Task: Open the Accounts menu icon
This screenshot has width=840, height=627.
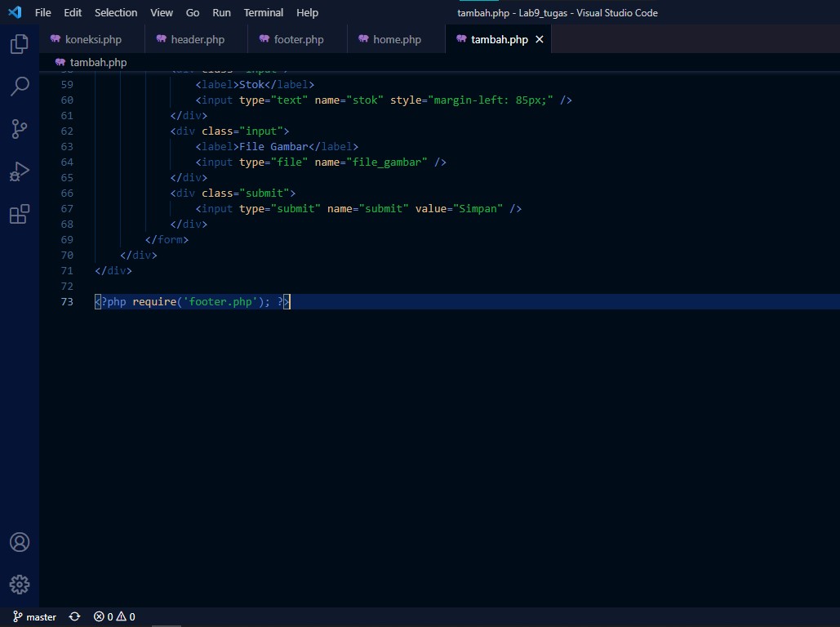Action: pyautogui.click(x=20, y=542)
